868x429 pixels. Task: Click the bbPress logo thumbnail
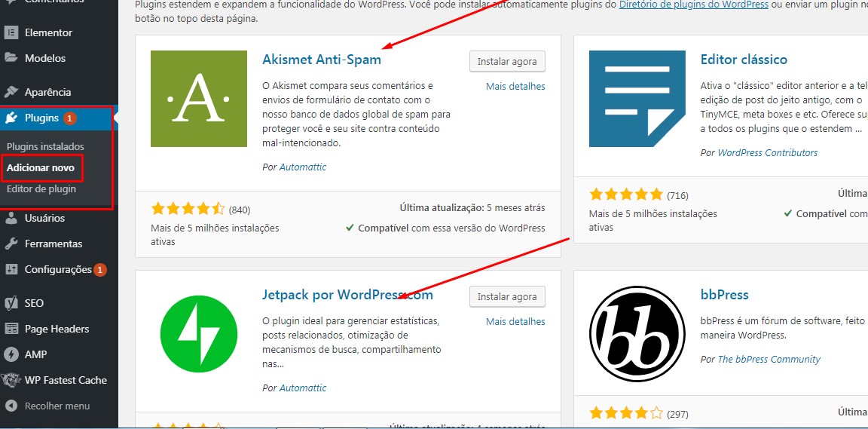coord(637,334)
